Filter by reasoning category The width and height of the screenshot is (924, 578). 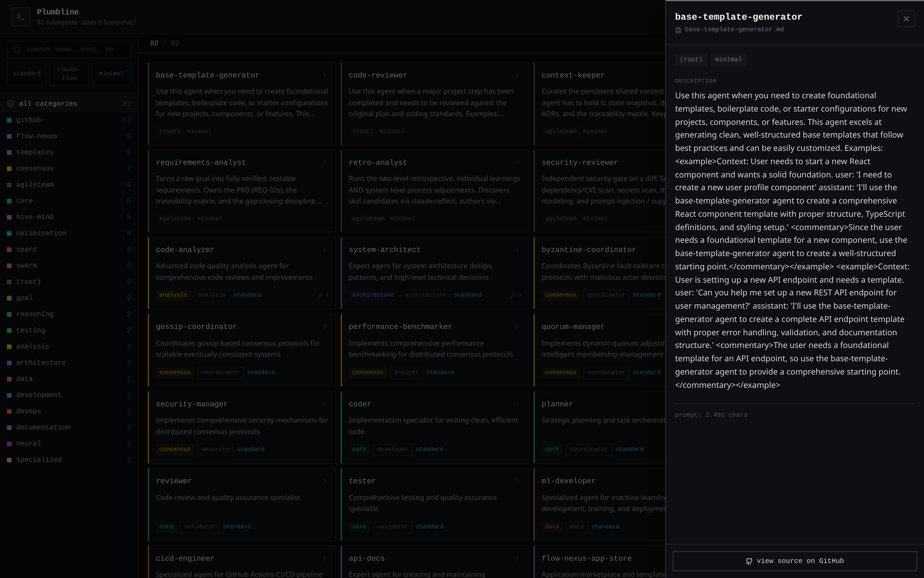coord(69,314)
